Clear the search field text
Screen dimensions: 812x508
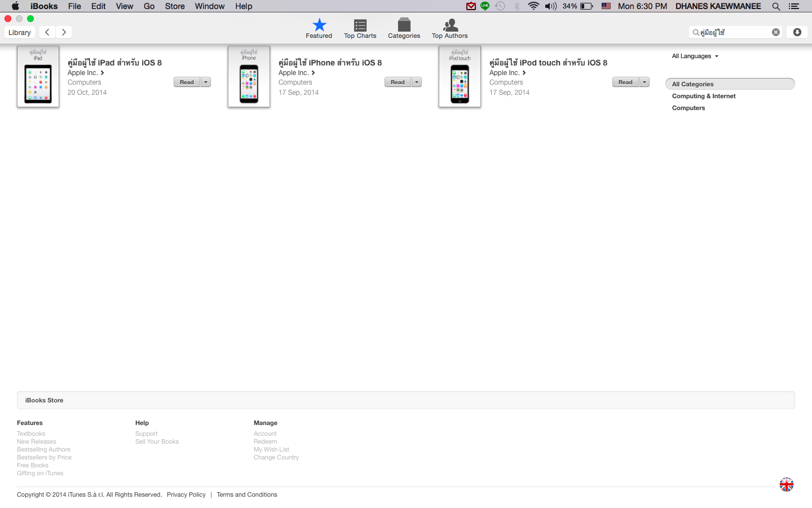pyautogui.click(x=776, y=32)
